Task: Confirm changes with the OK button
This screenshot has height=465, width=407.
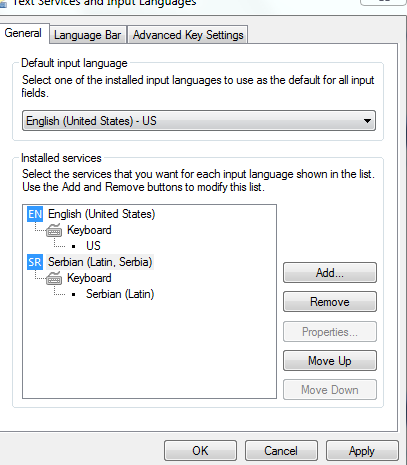Action: tap(200, 451)
